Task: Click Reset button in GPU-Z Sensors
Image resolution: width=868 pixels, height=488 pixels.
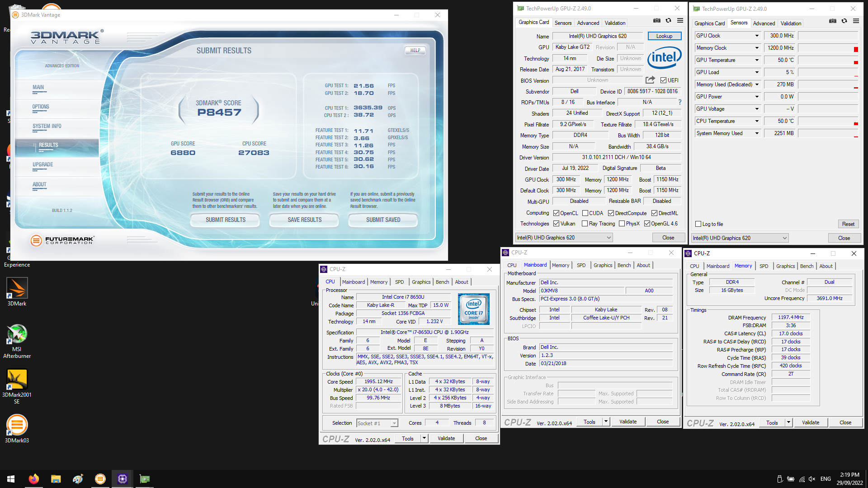Action: tap(848, 224)
